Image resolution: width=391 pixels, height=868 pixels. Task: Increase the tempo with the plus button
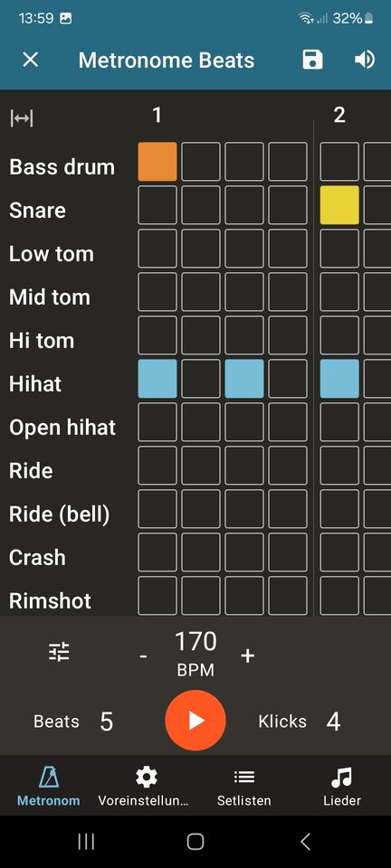248,656
